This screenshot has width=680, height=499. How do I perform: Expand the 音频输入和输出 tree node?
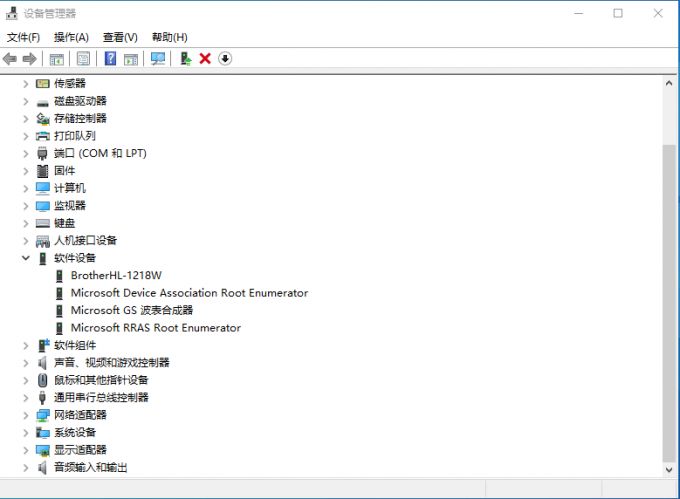pyautogui.click(x=26, y=467)
